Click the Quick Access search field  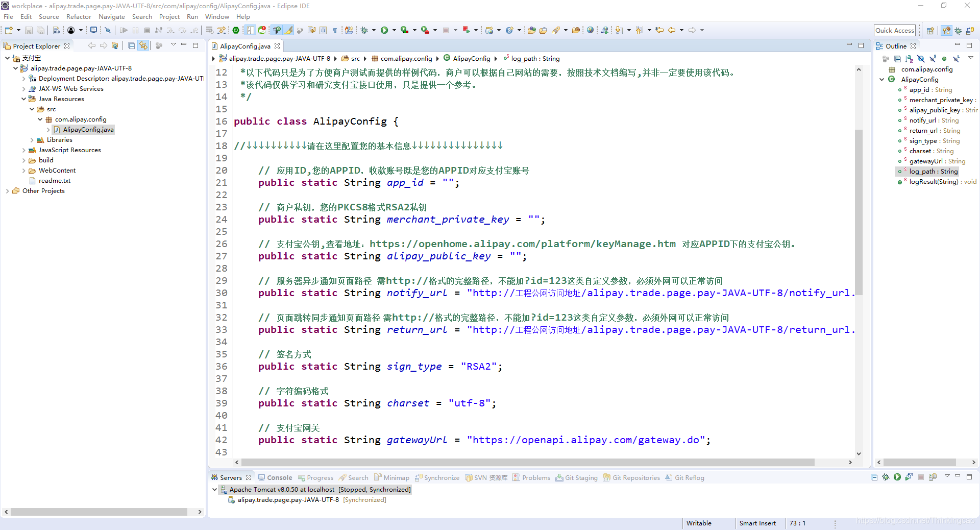pos(895,30)
